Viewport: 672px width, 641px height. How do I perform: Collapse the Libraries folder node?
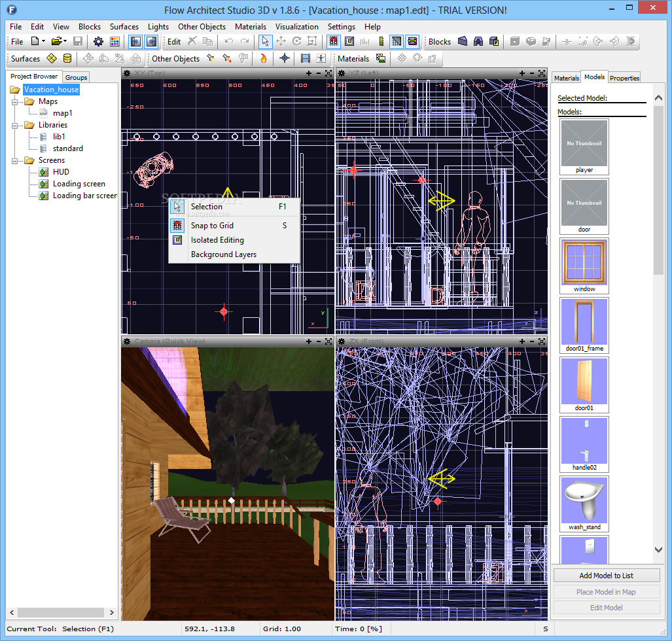tap(14, 125)
